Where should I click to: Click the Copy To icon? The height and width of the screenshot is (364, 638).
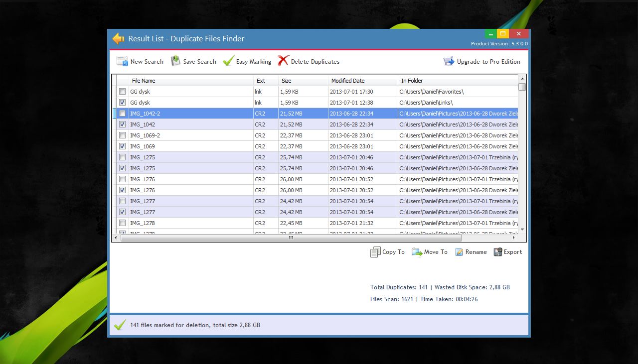coord(375,252)
